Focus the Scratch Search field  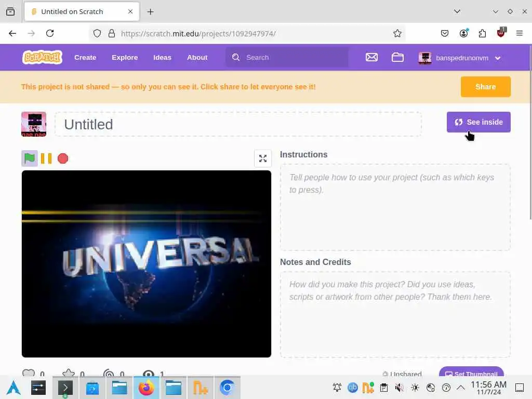(287, 57)
